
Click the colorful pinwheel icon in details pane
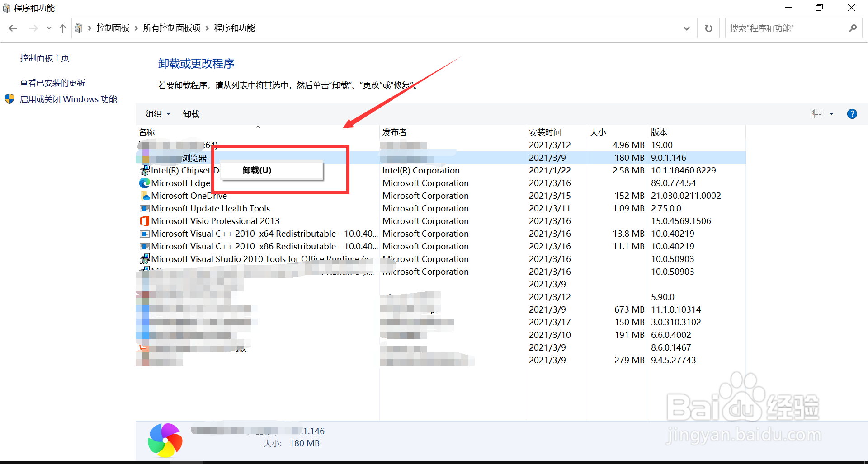pos(165,441)
